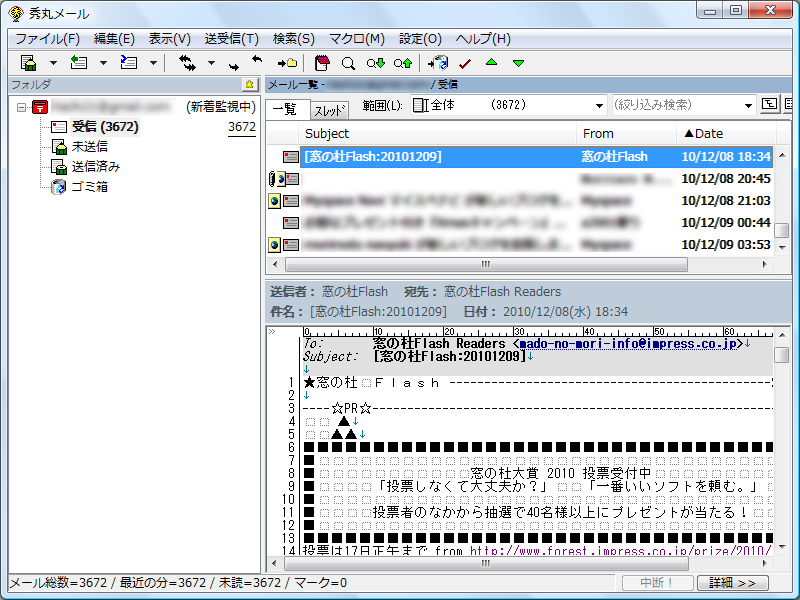Click the send-only arrow icon
800x600 pixels.
234,65
